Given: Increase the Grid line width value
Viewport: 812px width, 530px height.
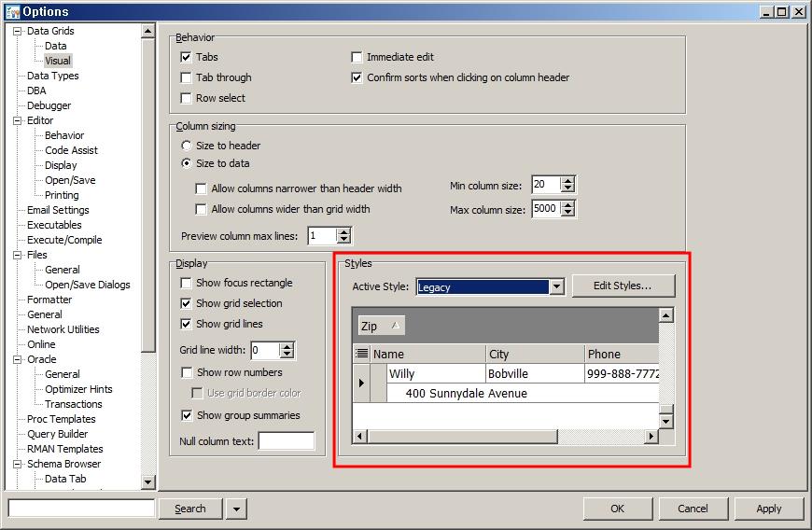Looking at the screenshot, I should pyautogui.click(x=287, y=346).
